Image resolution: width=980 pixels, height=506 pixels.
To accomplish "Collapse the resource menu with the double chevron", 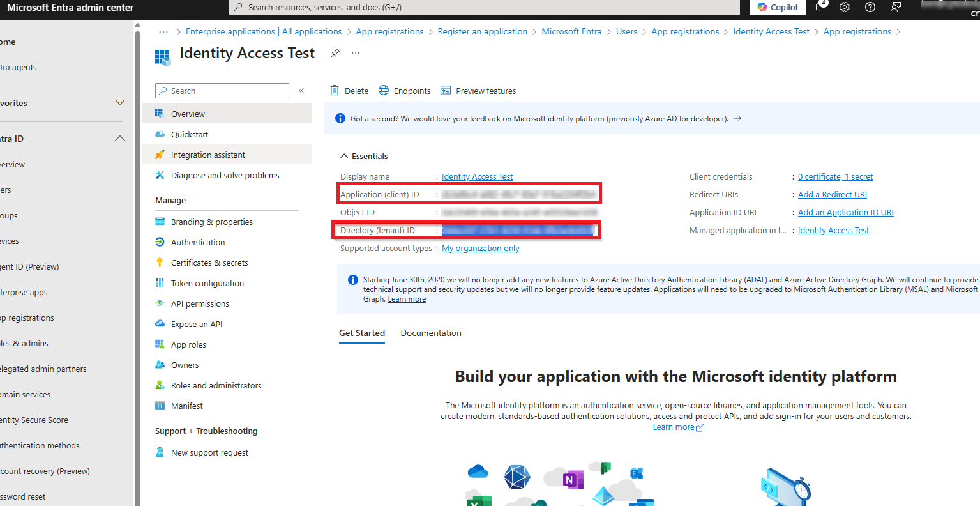I will pyautogui.click(x=301, y=91).
